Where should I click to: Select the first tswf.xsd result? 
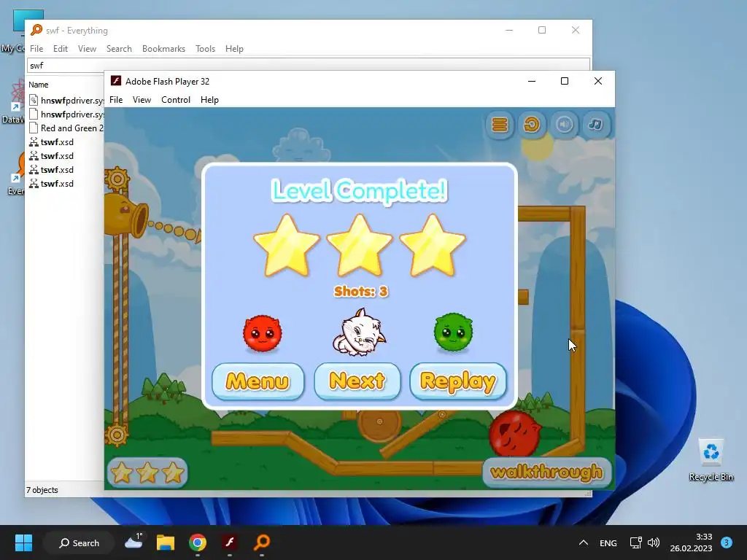click(x=52, y=142)
